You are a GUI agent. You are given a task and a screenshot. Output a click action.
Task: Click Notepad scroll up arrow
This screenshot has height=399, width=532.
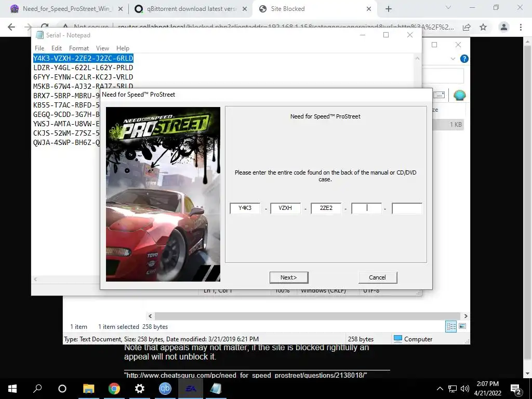pos(417,58)
